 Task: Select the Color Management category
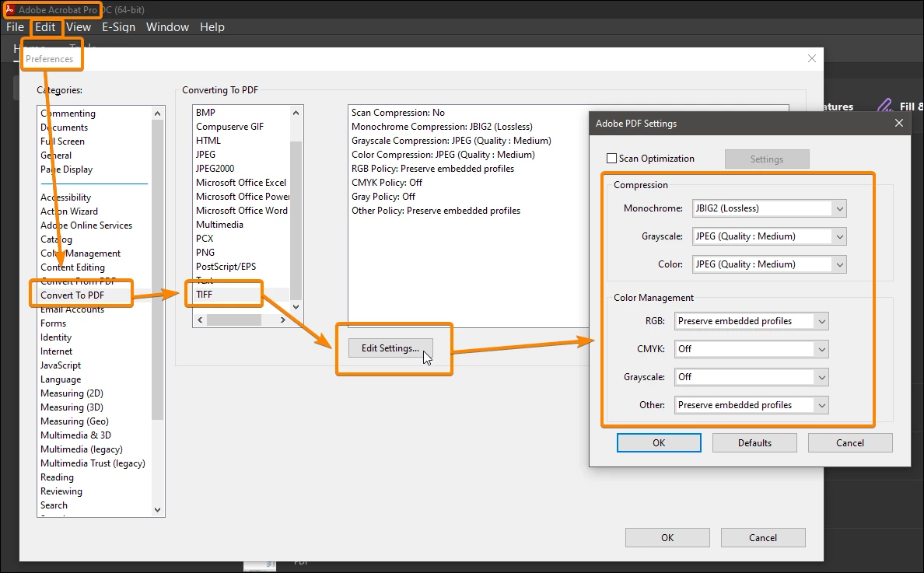click(x=81, y=253)
